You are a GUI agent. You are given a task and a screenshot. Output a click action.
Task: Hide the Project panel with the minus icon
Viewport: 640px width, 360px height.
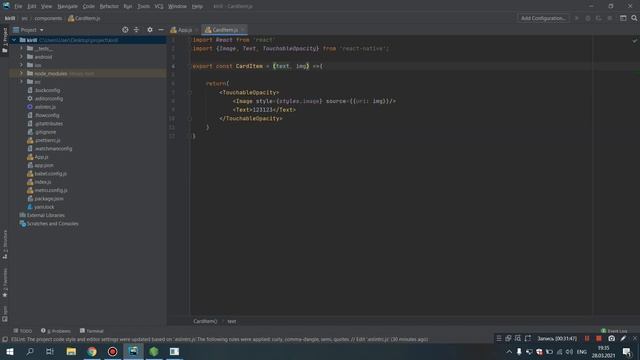coord(161,30)
